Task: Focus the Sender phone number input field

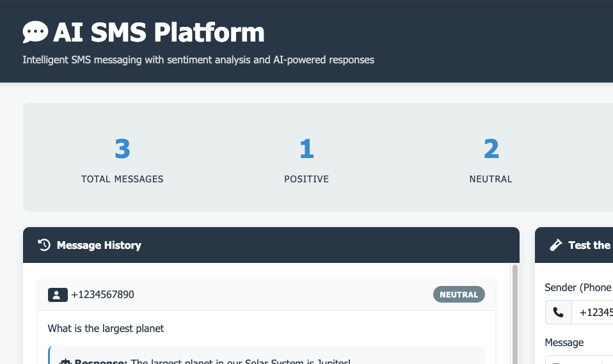Action: (x=595, y=312)
